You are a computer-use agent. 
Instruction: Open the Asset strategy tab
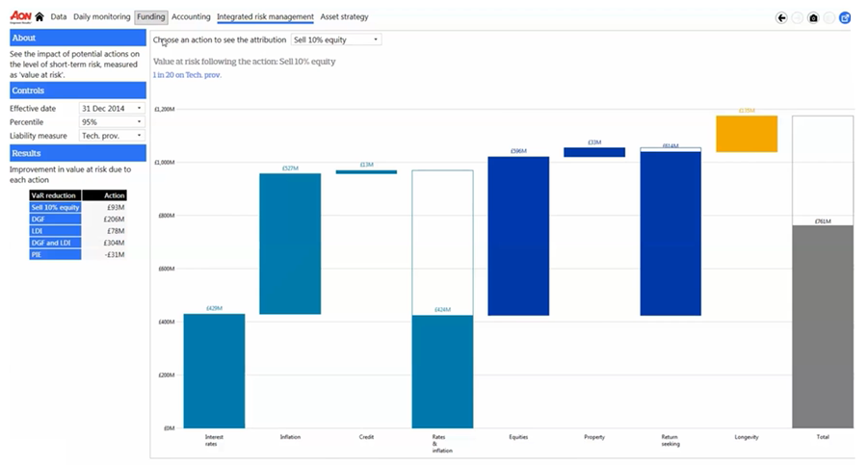tap(344, 17)
